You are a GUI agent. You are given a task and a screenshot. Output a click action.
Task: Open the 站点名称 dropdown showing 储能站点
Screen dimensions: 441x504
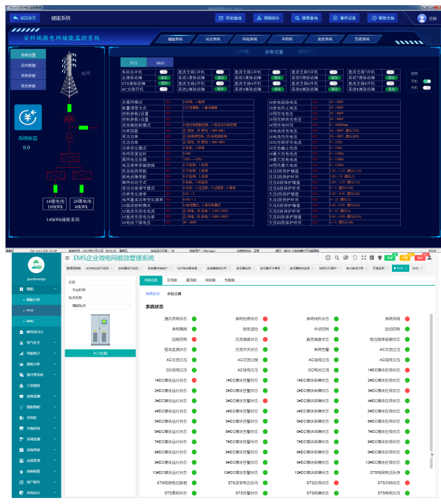click(97, 305)
